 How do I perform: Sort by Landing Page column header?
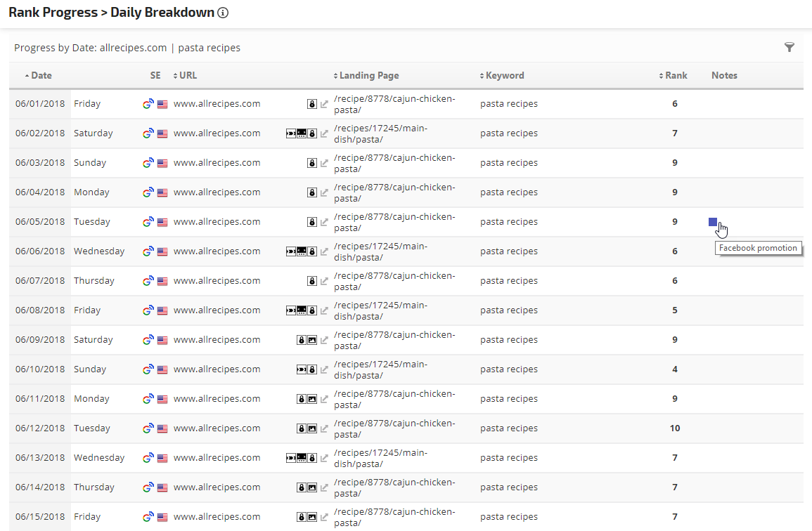tap(368, 75)
